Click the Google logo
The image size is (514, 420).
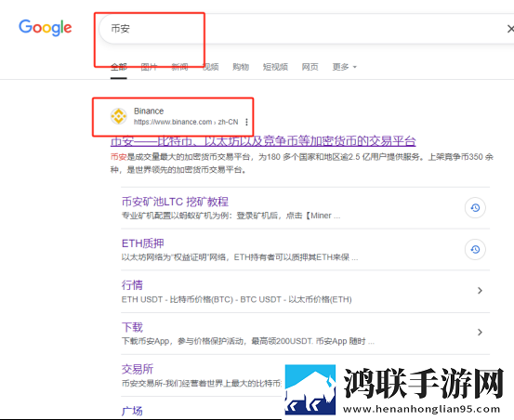46,28
